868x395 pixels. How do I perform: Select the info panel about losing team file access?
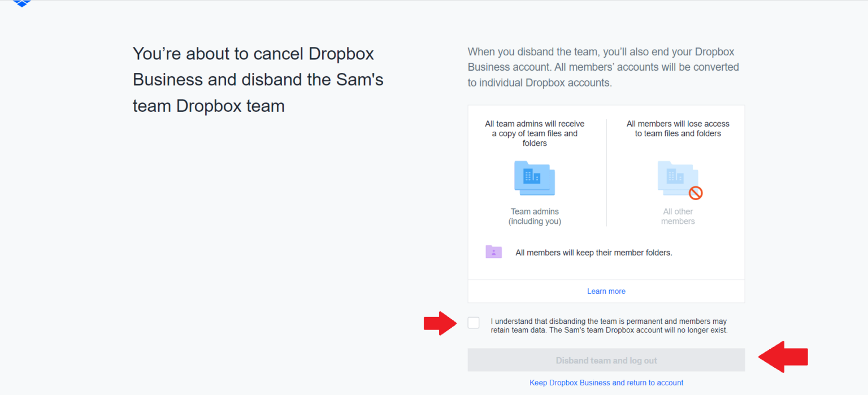(x=678, y=128)
